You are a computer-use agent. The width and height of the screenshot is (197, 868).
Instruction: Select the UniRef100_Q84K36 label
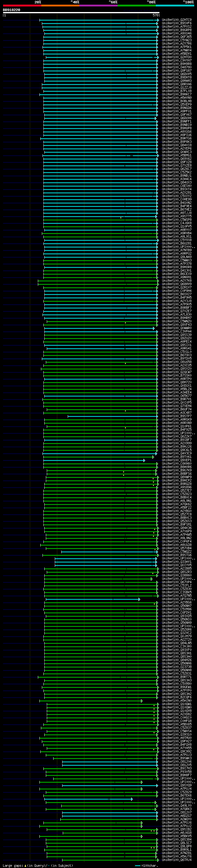[x=177, y=528]
